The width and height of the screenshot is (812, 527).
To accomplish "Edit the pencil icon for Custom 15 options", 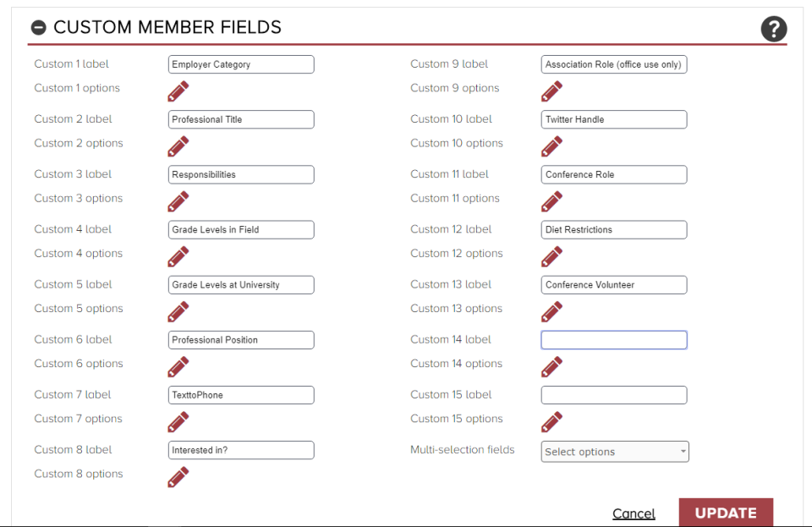I will click(551, 421).
